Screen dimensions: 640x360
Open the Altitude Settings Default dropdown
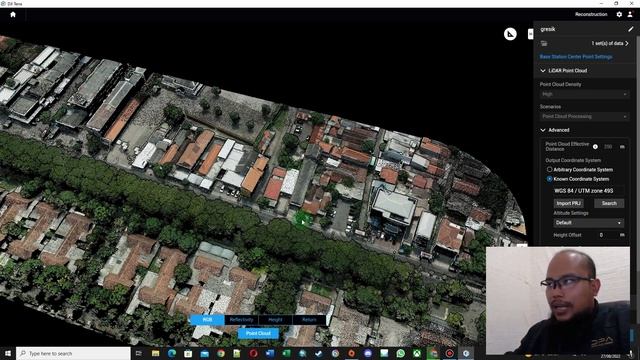pyautogui.click(x=589, y=223)
